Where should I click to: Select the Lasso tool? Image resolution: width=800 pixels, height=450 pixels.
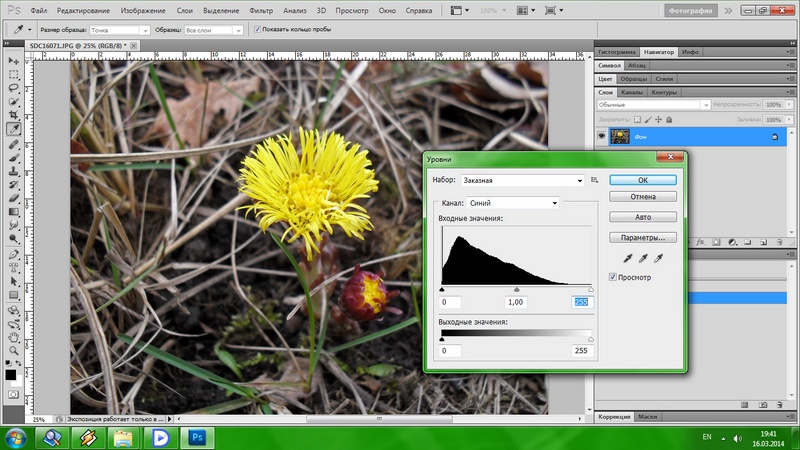[14, 87]
